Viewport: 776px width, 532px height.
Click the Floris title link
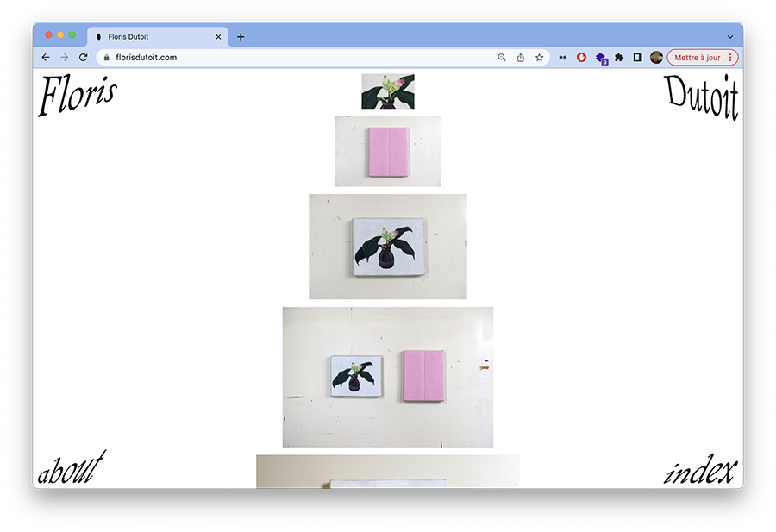[78, 95]
